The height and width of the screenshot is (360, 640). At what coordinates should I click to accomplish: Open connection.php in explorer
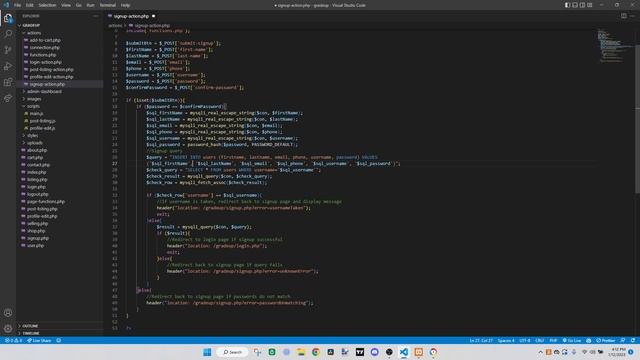60,47
